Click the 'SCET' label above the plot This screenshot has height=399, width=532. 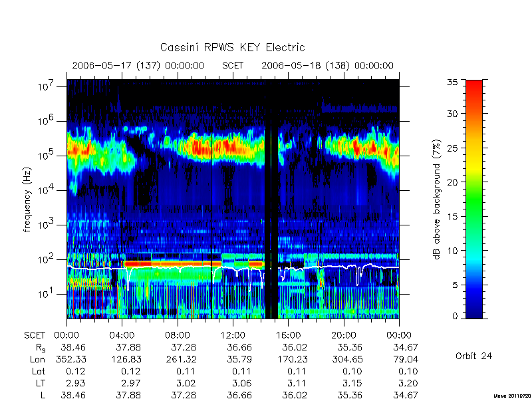click(x=233, y=65)
